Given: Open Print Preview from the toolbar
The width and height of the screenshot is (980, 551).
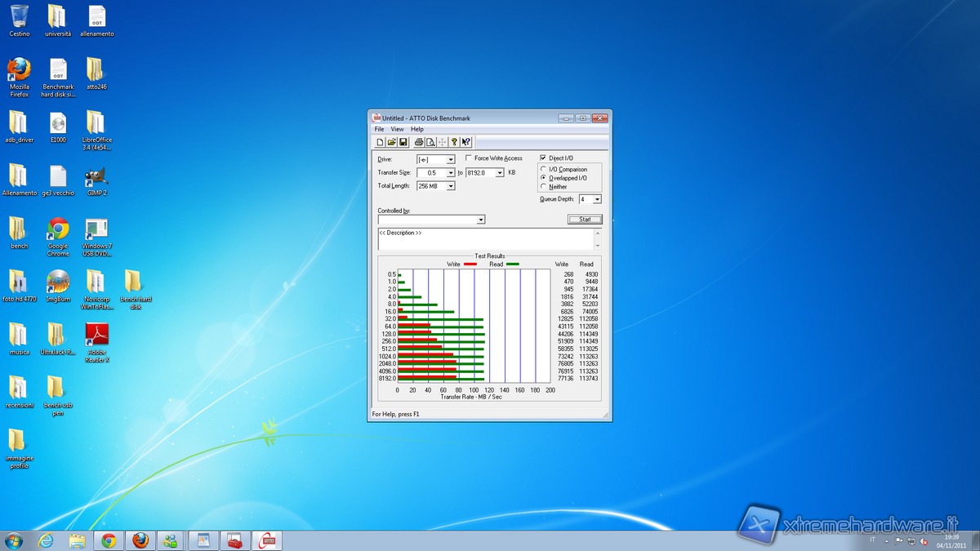Looking at the screenshot, I should click(430, 142).
